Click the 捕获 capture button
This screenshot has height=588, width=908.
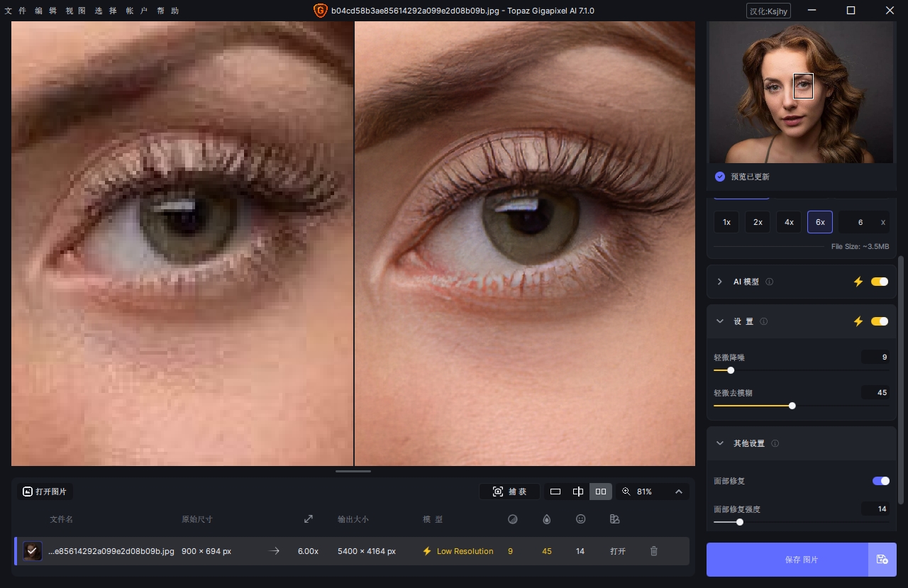510,492
